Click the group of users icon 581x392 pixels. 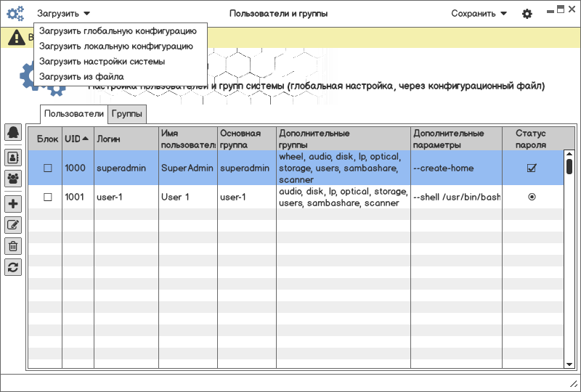[13, 179]
